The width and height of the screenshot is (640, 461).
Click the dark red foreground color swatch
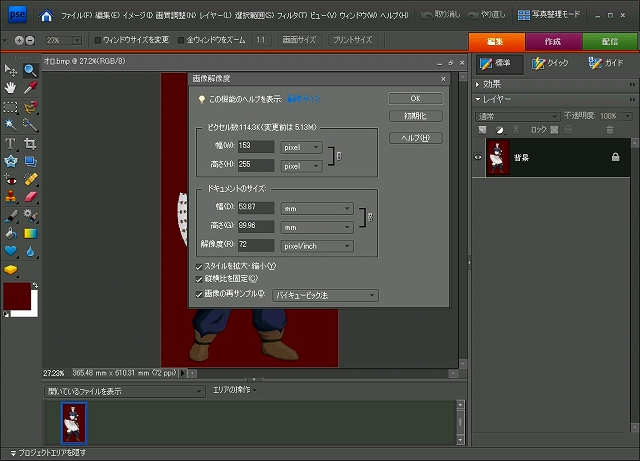pos(17,296)
